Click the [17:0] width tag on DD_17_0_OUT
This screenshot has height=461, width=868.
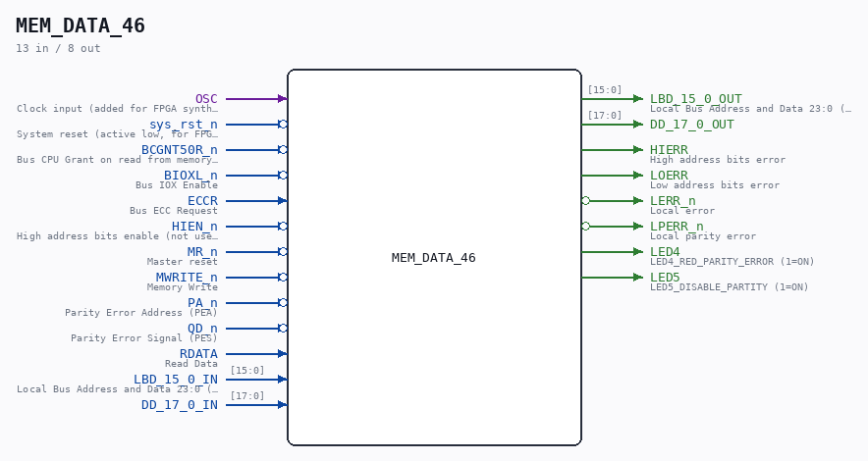(x=605, y=115)
